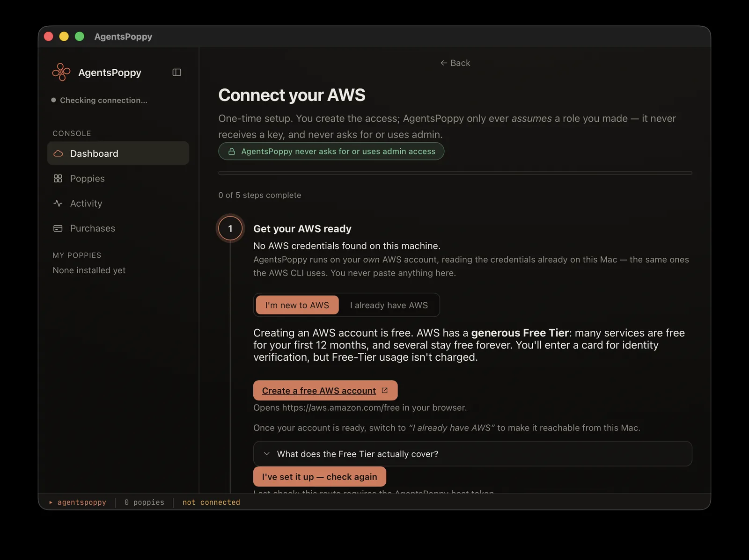The image size is (749, 560).
Task: Click the back arrow icon
Action: [444, 63]
